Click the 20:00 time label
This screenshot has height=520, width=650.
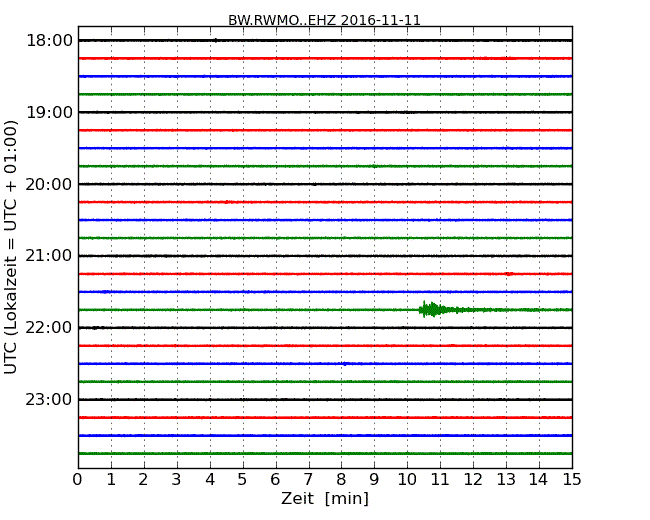49,184
